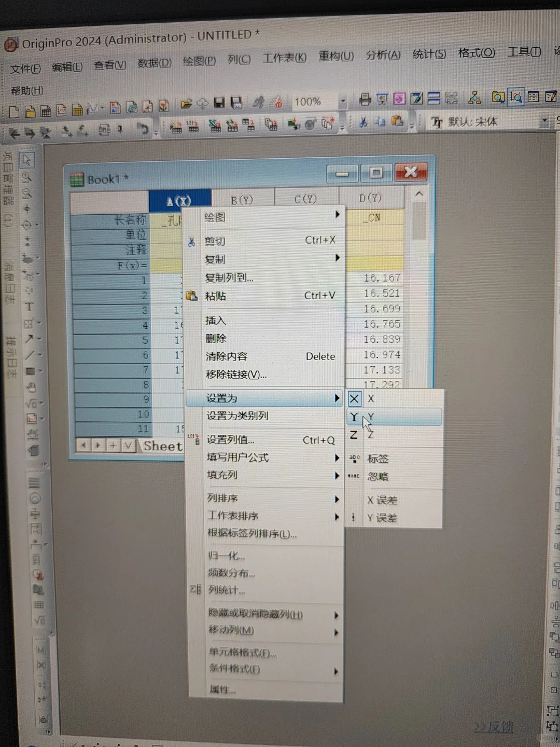Click the New Matrix toolbar icon
The image size is (560, 747).
click(x=77, y=109)
